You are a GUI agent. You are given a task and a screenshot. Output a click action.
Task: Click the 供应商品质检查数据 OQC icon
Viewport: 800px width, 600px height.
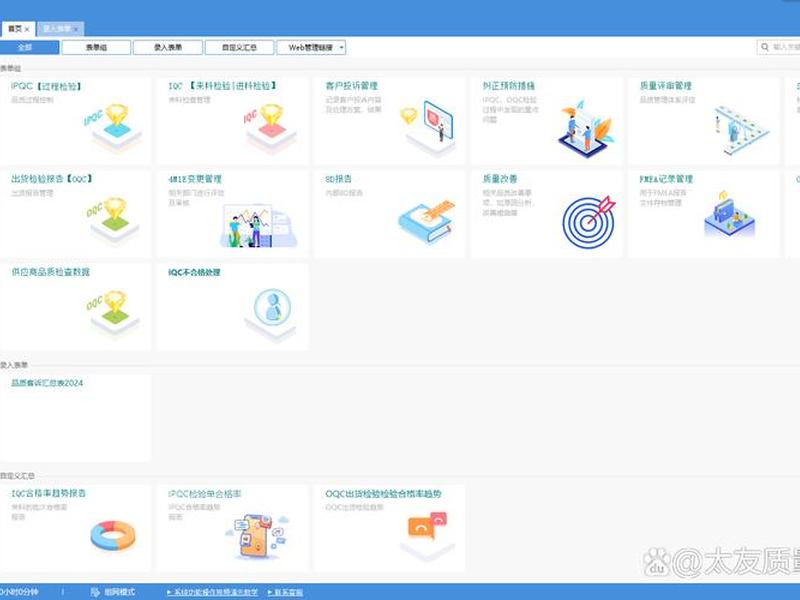pos(113,313)
